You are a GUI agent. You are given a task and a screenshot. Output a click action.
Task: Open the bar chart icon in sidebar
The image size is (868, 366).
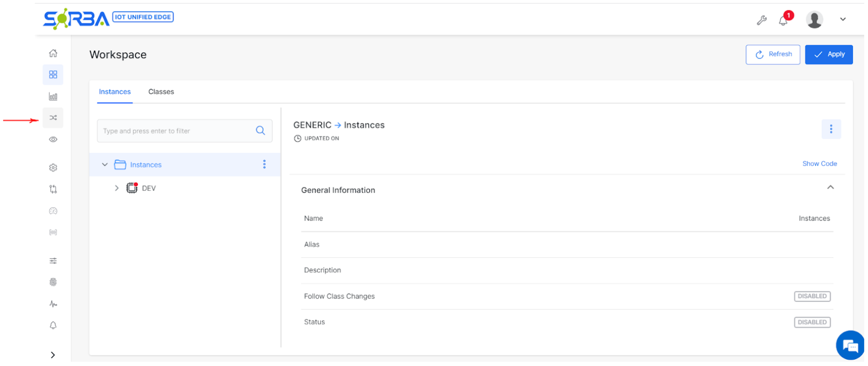[53, 96]
